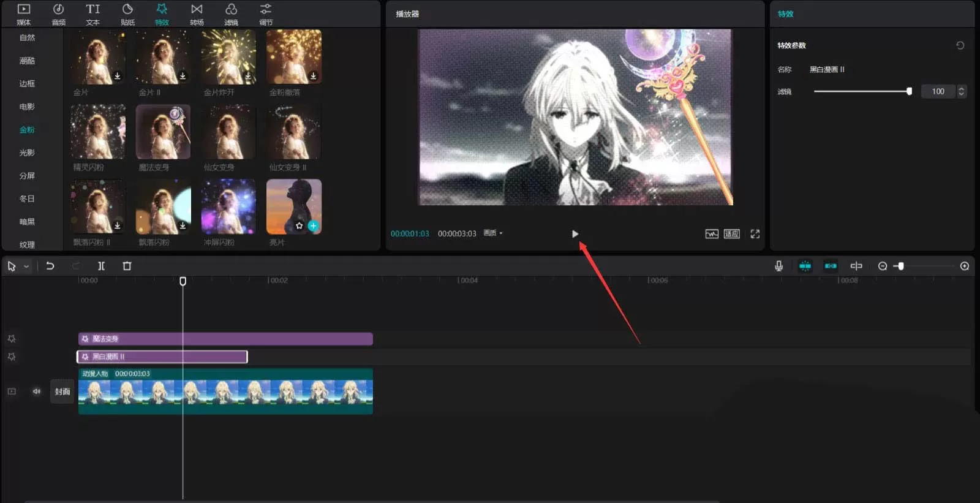
Task: Play the video in the player
Action: coord(575,234)
